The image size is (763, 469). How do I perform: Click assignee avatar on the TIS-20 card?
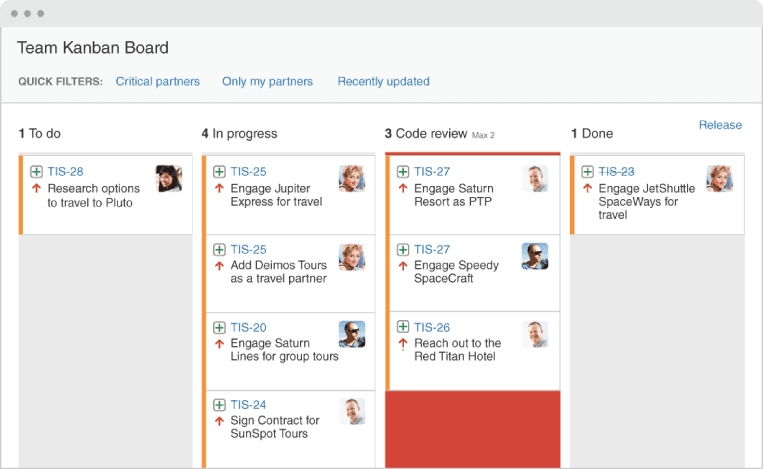352,334
